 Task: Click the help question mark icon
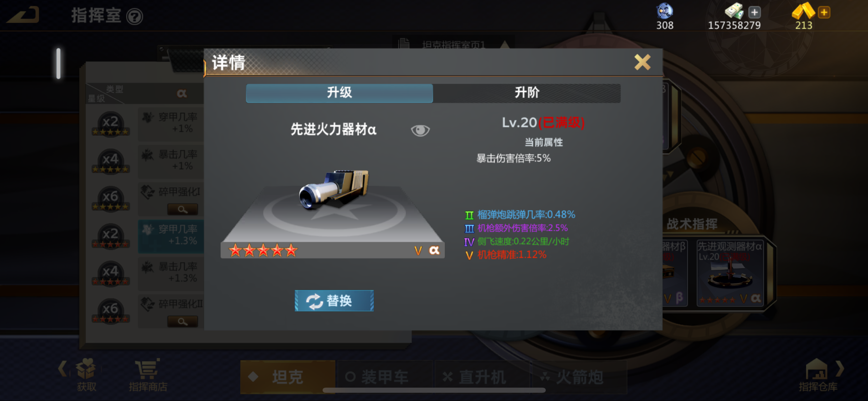tap(134, 16)
